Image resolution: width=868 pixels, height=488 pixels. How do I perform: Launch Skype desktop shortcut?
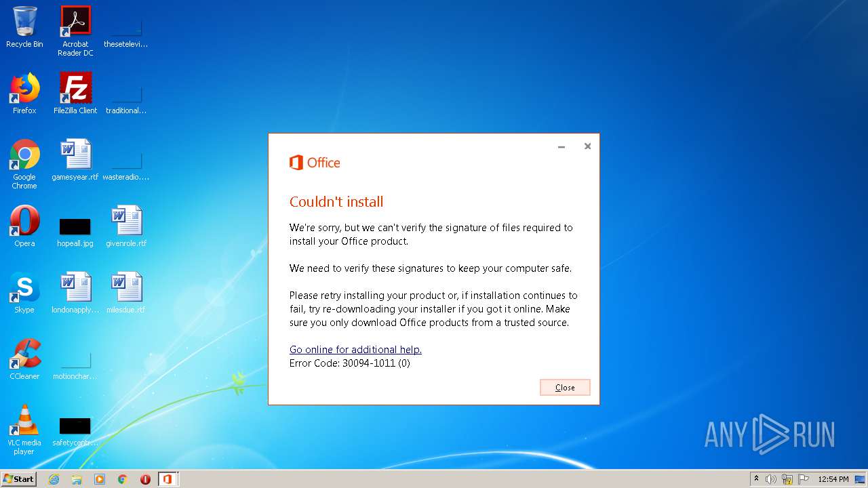tap(24, 293)
